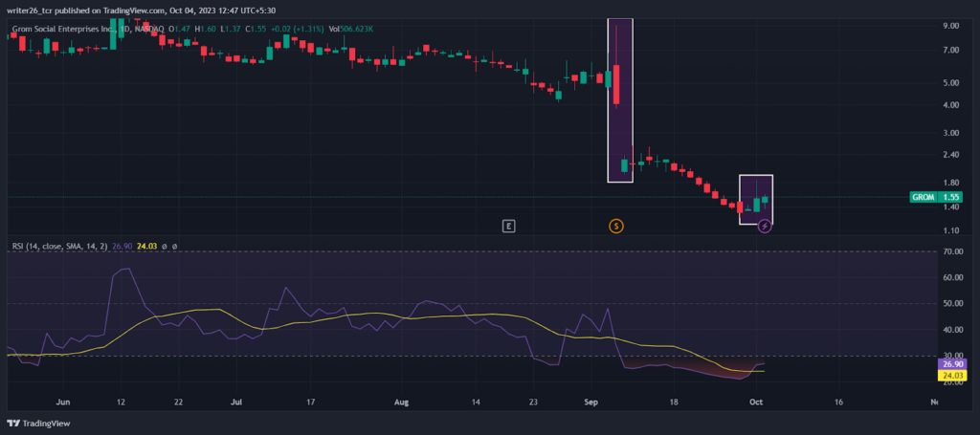Viewport: 980px width, 435px height.
Task: Click the 40.00 RSI axis label
Action: [954, 330]
